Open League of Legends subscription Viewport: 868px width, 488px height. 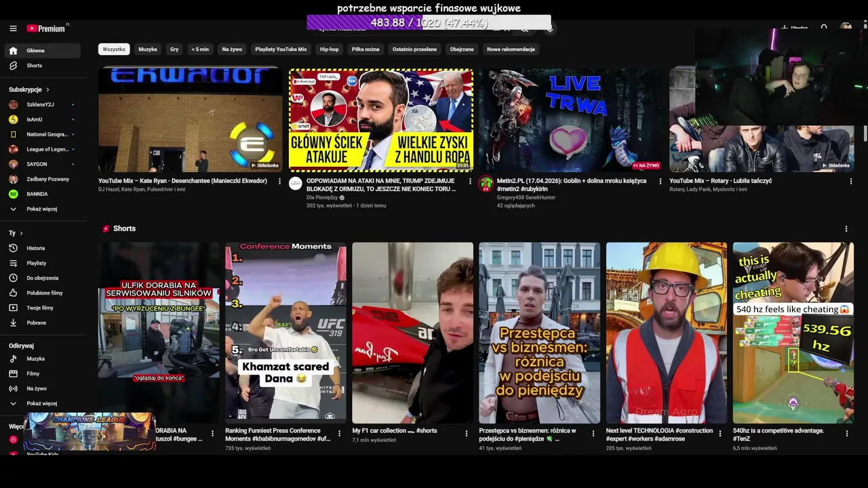(x=43, y=149)
